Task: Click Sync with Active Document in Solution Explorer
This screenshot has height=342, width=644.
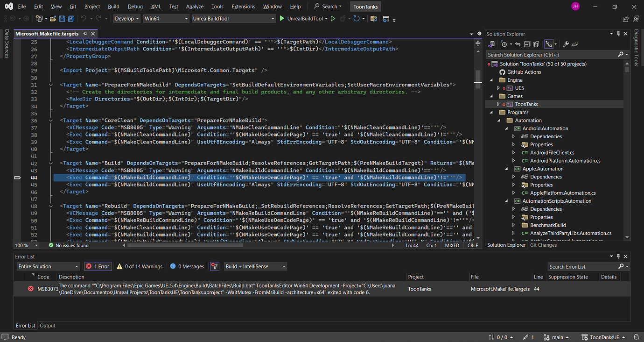Action: [518, 43]
